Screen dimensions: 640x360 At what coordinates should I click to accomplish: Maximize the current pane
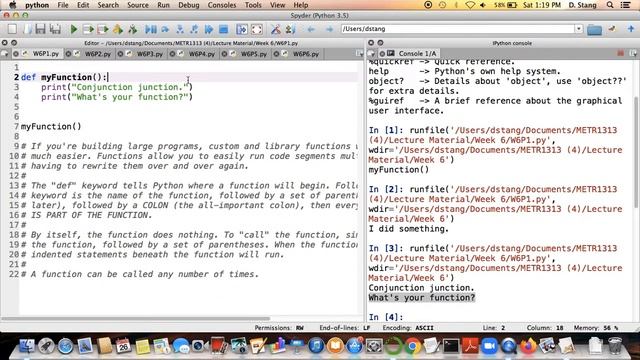click(242, 29)
